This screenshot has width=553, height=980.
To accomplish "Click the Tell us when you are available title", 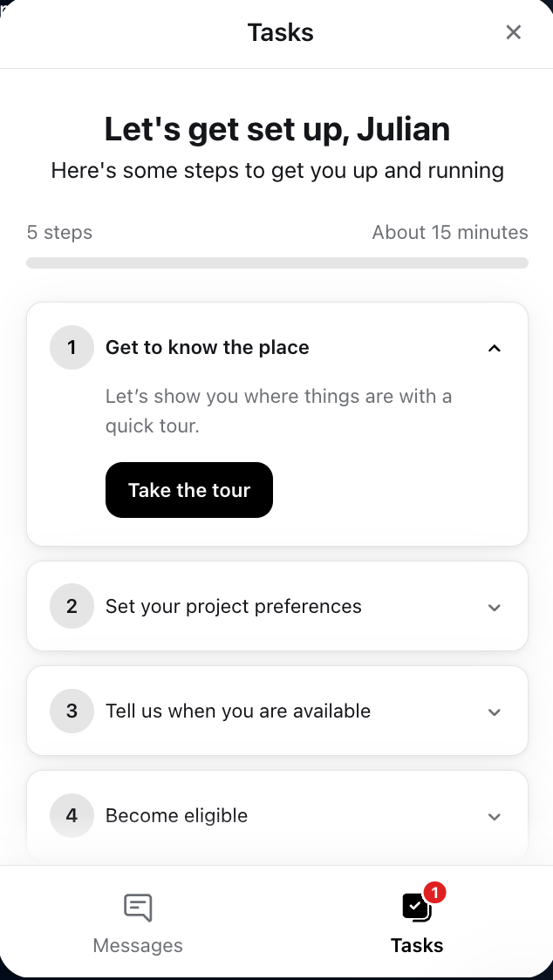I will coord(237,711).
